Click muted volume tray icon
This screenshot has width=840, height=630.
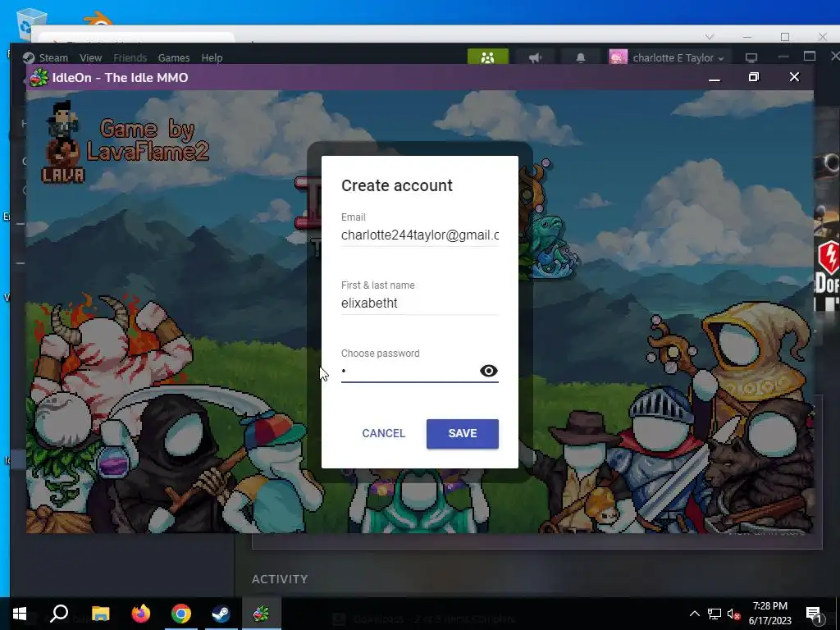click(x=733, y=614)
